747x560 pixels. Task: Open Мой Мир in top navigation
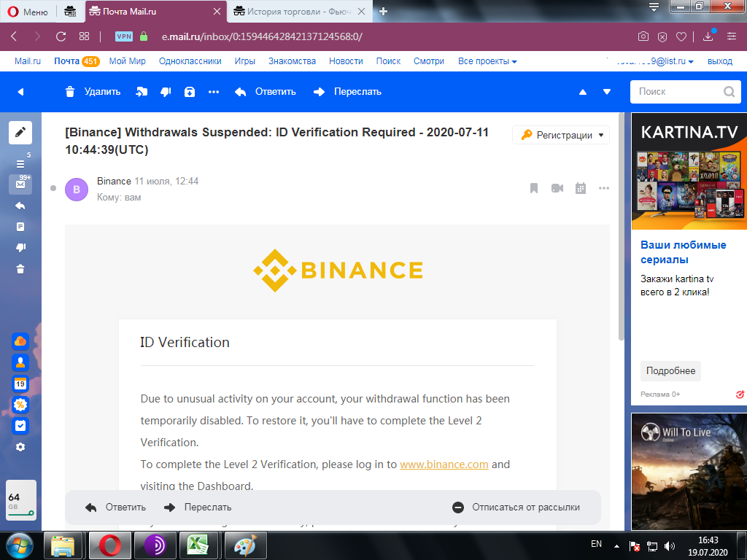point(127,61)
